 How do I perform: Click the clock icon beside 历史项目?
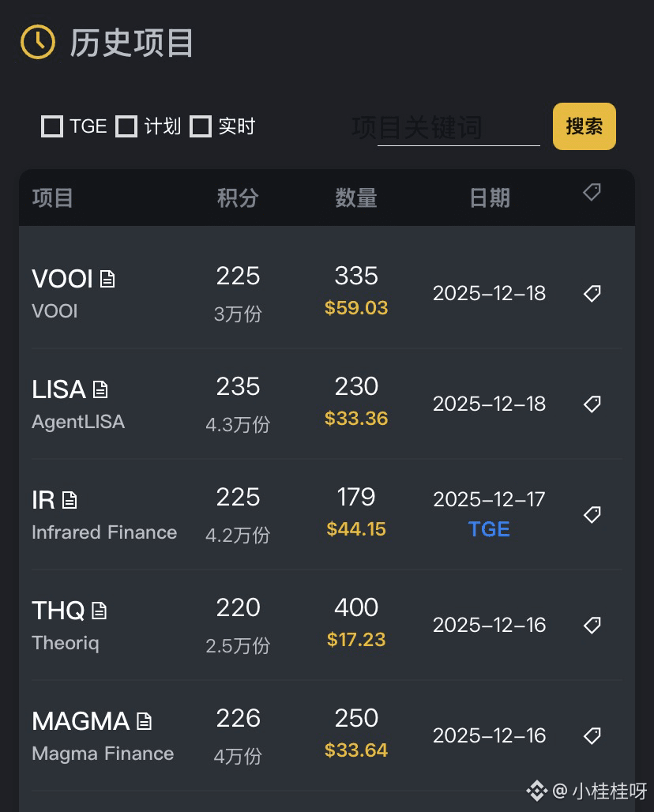[38, 42]
